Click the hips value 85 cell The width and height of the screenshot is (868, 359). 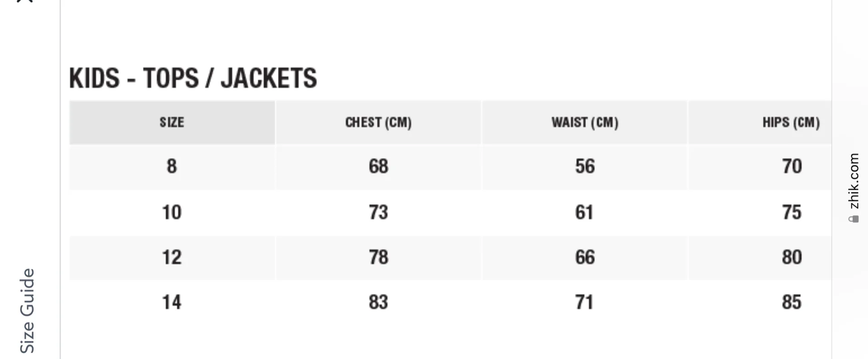pos(792,302)
